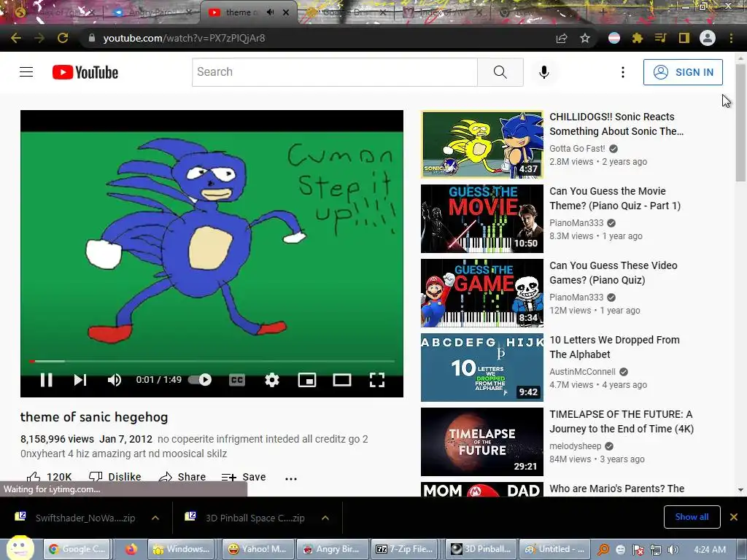Screen dimensions: 747x560
Task: Share this page from the address bar
Action: coord(562,38)
